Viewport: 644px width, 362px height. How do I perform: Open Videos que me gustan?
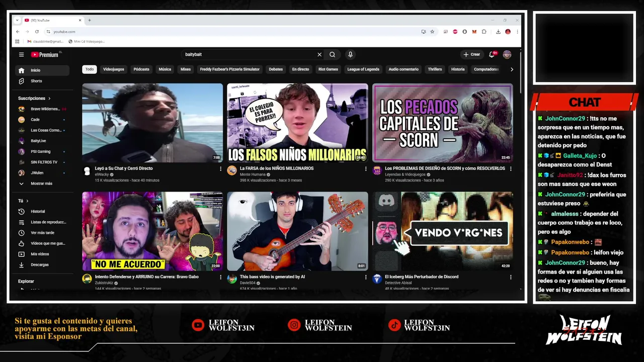coord(42,243)
